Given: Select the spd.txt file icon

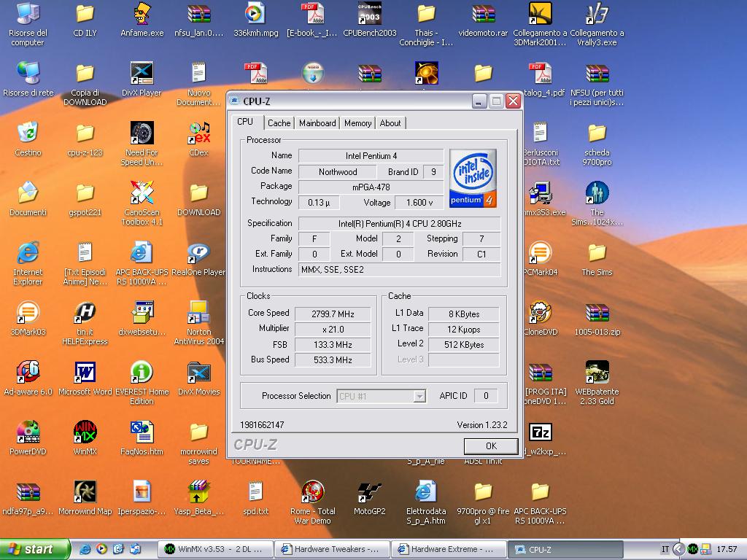Looking at the screenshot, I should tap(256, 497).
